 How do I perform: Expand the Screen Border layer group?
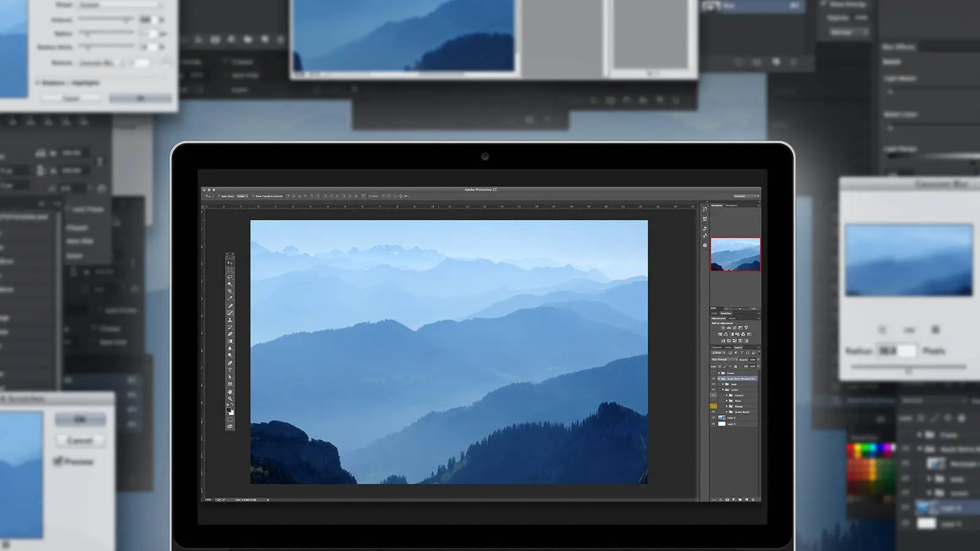(726, 412)
